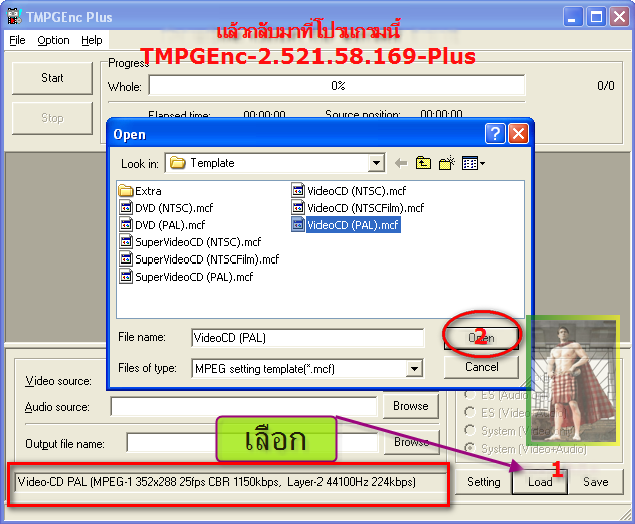Select ES (Video+Audio) stream type

pyautogui.click(x=469, y=412)
